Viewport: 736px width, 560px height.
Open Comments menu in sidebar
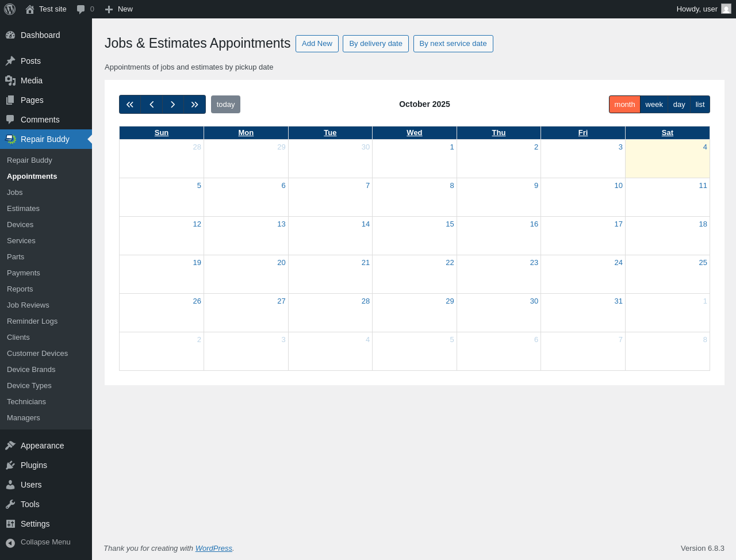pos(46,120)
